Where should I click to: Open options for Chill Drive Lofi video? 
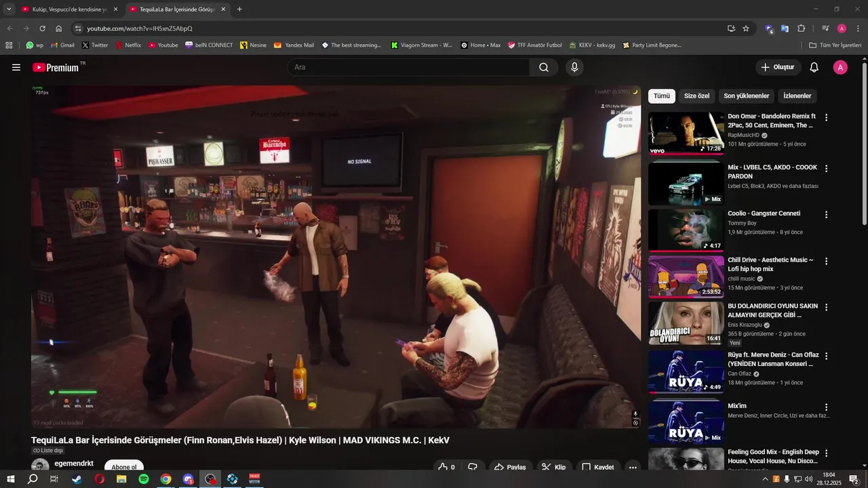[x=826, y=261]
